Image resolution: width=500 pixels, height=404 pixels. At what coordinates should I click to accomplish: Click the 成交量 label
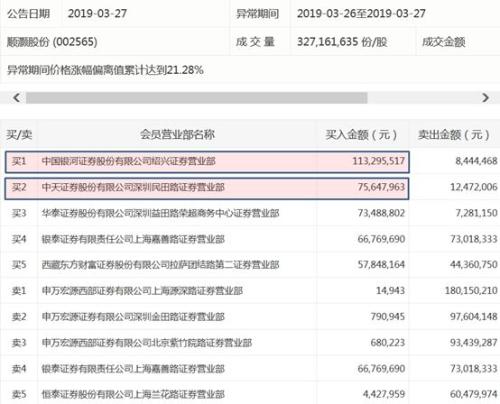point(255,42)
